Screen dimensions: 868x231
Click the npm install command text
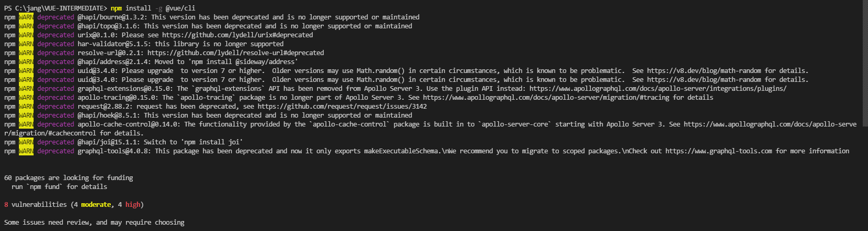123,8
